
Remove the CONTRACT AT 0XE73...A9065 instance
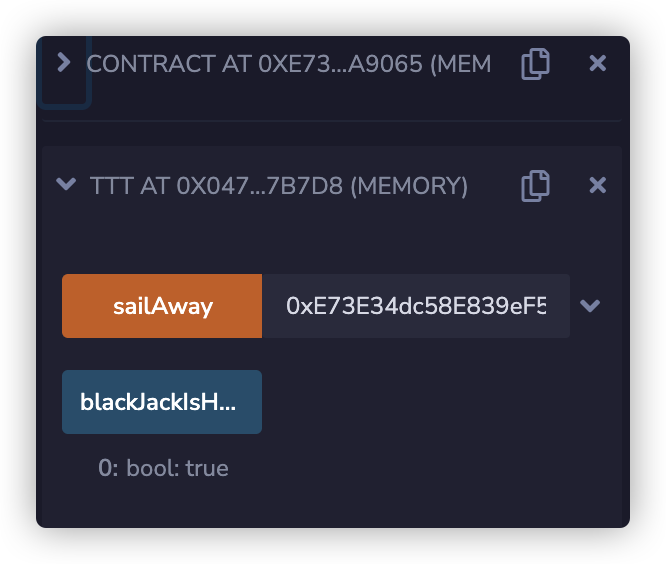598,64
